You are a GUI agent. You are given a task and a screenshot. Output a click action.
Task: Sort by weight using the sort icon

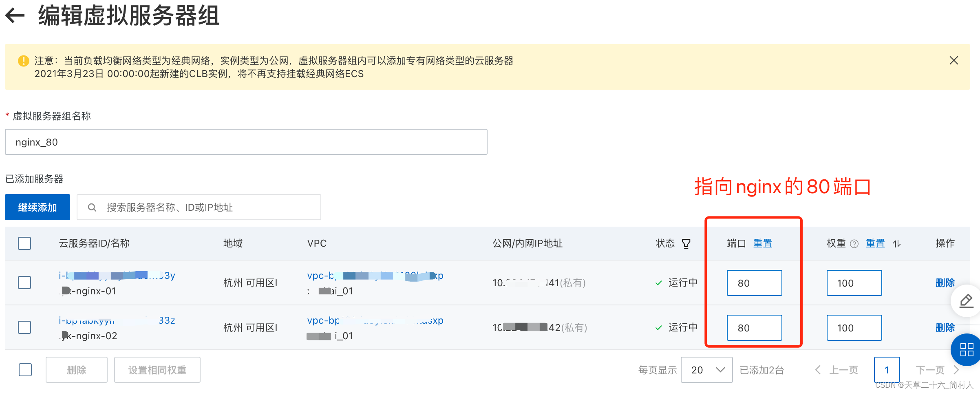pyautogui.click(x=896, y=244)
